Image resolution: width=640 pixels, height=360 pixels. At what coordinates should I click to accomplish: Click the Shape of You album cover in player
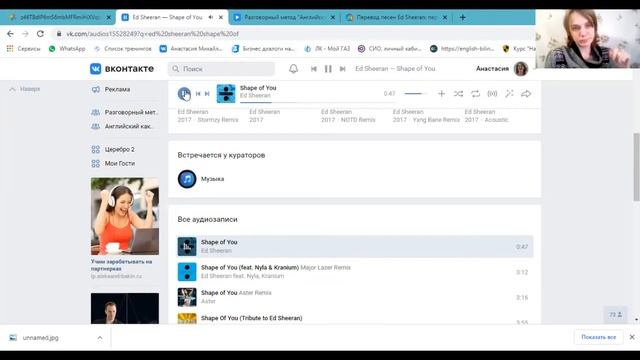pyautogui.click(x=226, y=93)
